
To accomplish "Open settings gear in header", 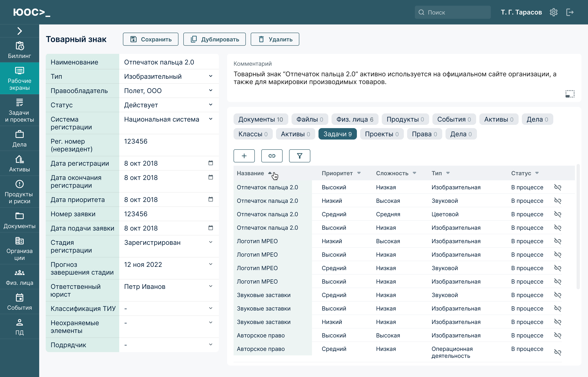I will coord(553,12).
